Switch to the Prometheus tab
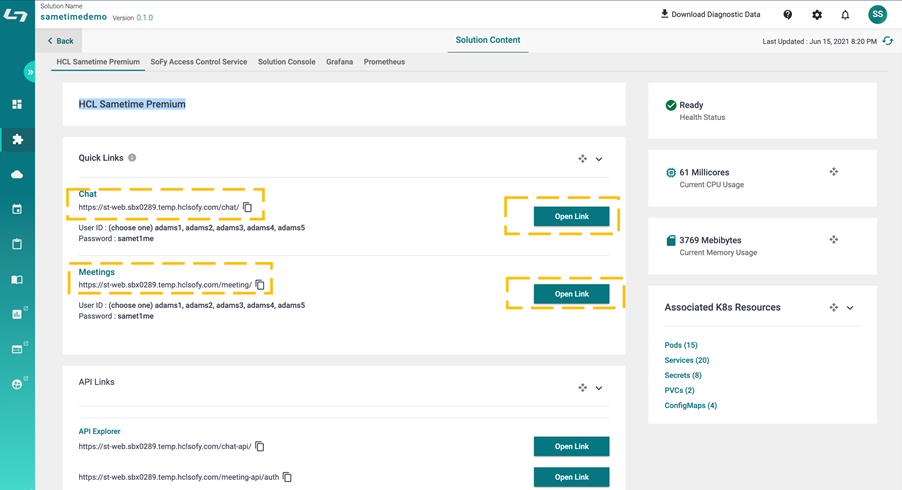Screen dimensions: 902x490 click(384, 62)
